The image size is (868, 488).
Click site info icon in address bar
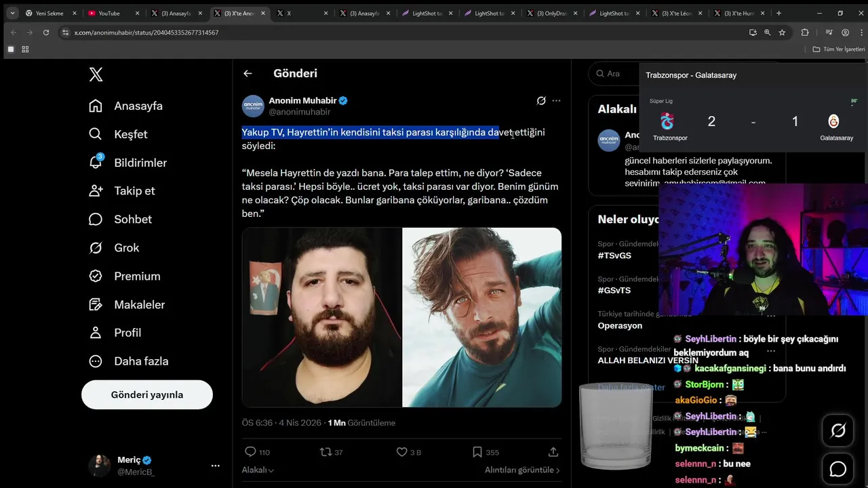click(65, 33)
